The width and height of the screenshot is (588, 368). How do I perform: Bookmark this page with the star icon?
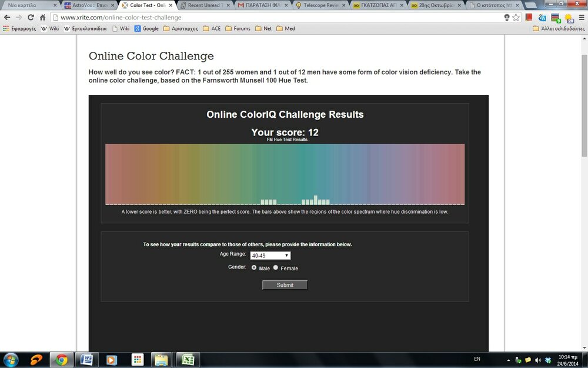pyautogui.click(x=516, y=18)
